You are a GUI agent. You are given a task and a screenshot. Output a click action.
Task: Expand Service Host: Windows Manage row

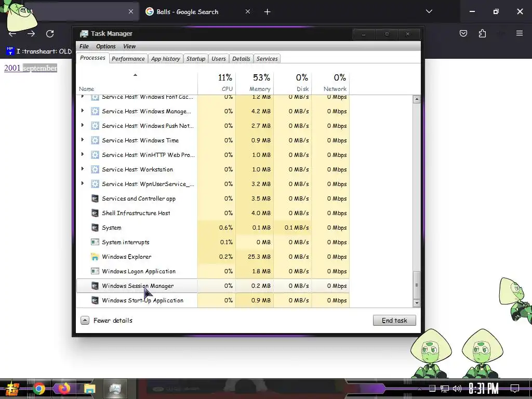(83, 111)
